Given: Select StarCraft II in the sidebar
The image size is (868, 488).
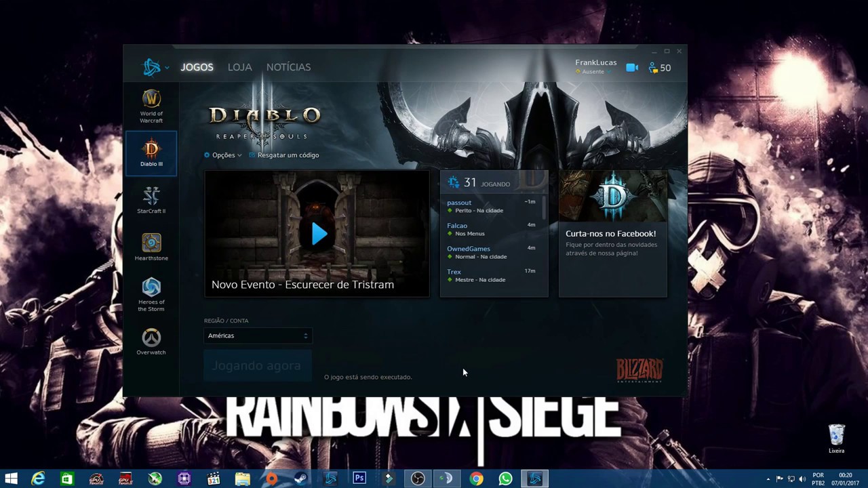Looking at the screenshot, I should 151,200.
